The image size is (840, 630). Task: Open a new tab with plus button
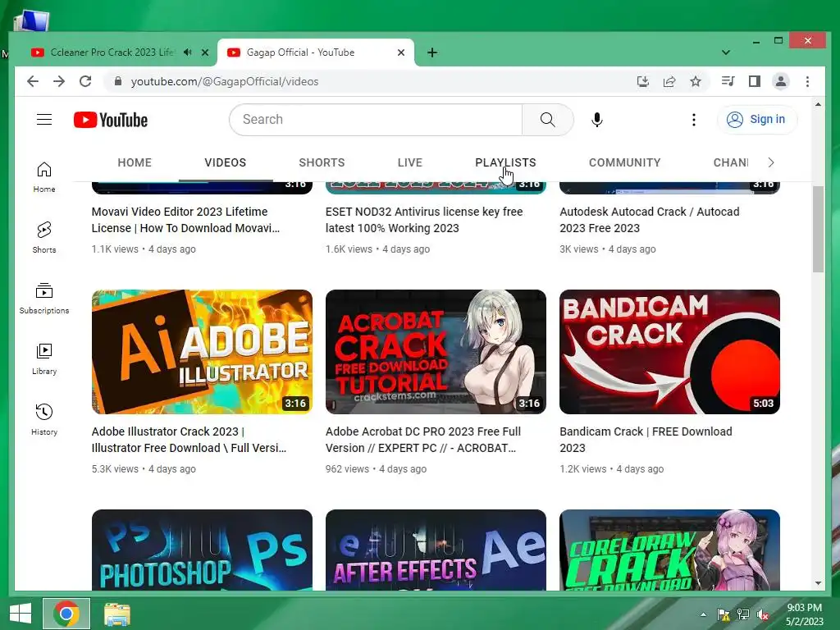point(432,52)
